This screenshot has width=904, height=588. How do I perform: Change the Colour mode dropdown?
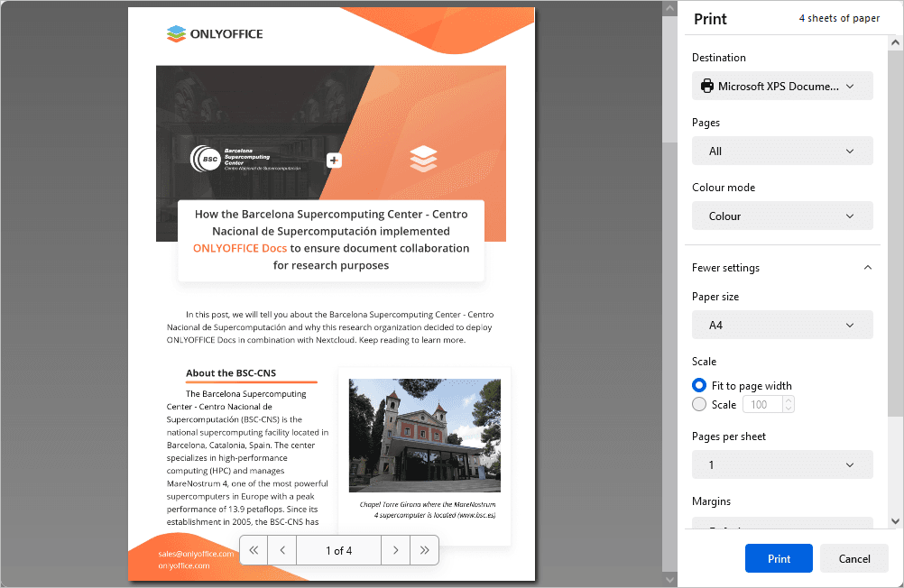pos(782,216)
